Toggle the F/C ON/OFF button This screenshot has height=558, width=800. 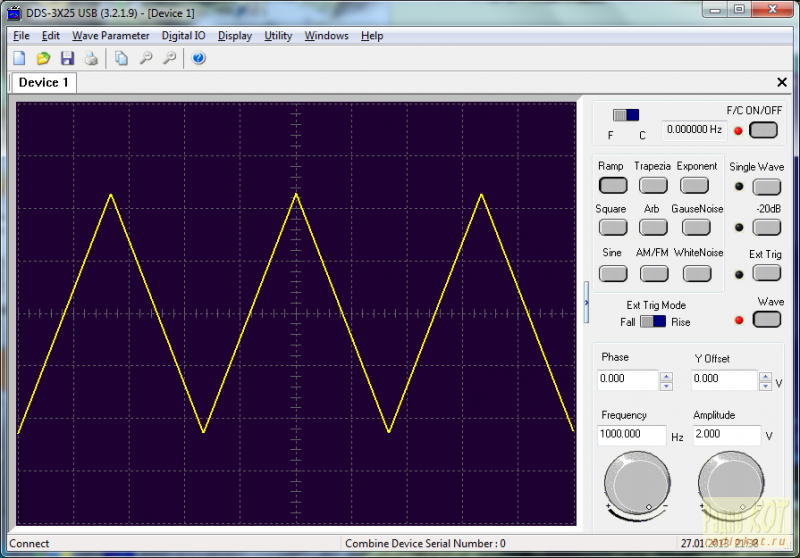763,129
